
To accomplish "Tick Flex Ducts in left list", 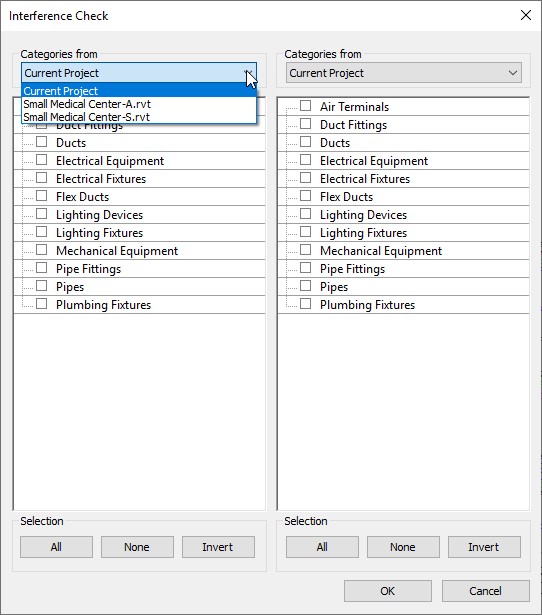I will (42, 196).
